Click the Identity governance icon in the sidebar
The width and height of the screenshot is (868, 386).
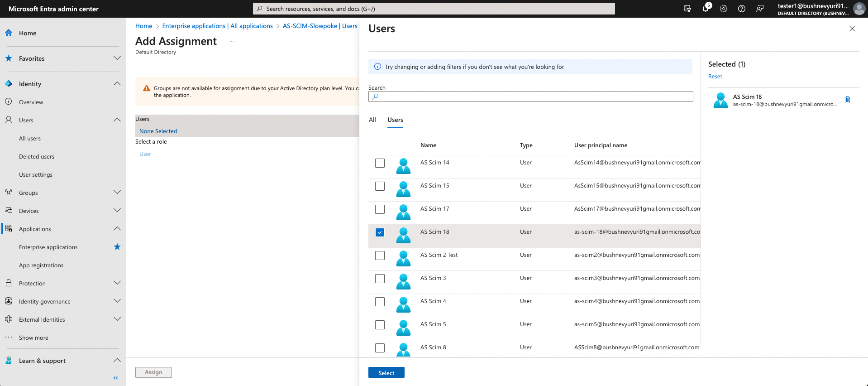[9, 301]
